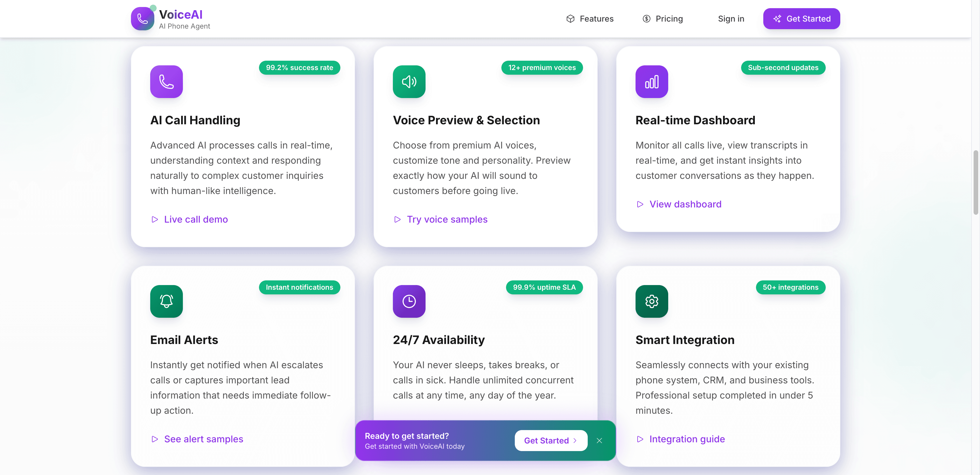Open the Features menu item
The height and width of the screenshot is (475, 980).
(x=596, y=18)
